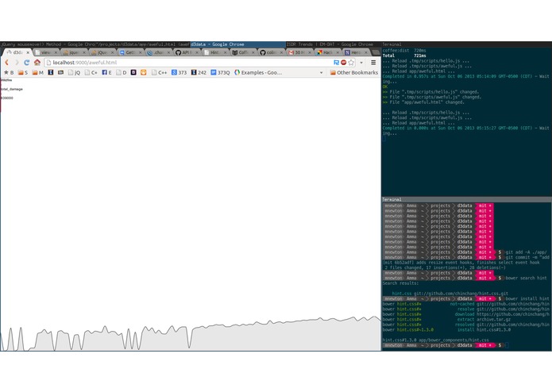Open the 'Examples - Goo...' bookmark
The height and width of the screenshot is (392, 552).
pos(258,72)
